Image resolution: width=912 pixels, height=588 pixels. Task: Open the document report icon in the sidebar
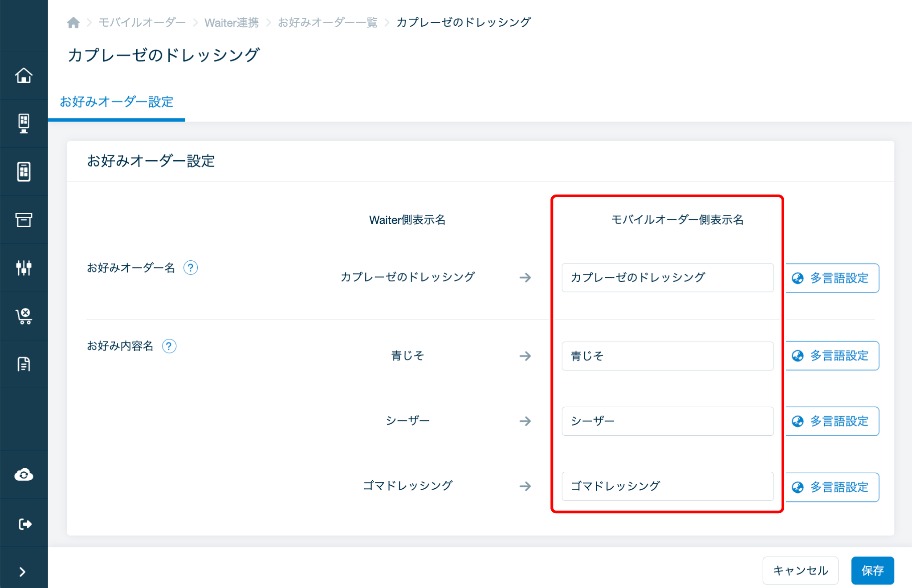point(24,364)
